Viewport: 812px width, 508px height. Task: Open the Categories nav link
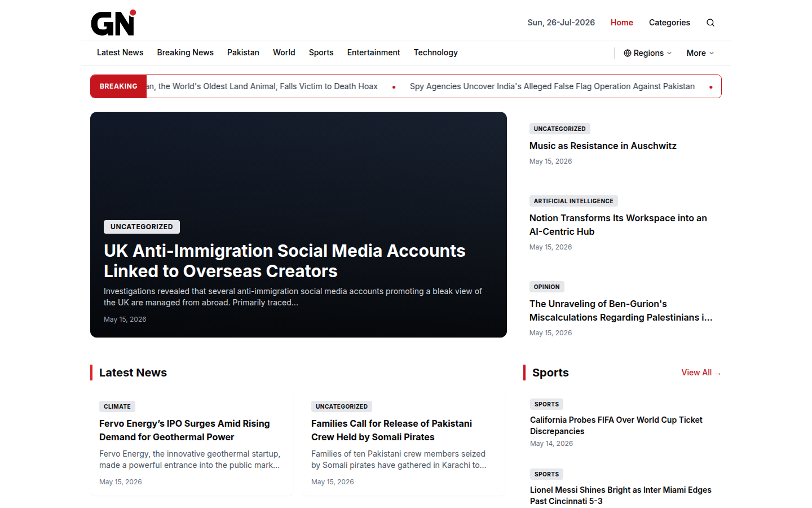[669, 23]
